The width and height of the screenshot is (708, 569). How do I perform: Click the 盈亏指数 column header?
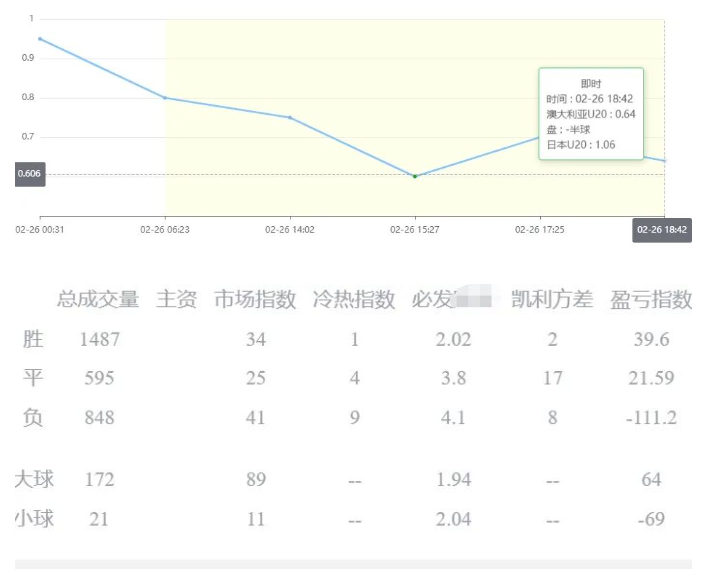pos(651,299)
